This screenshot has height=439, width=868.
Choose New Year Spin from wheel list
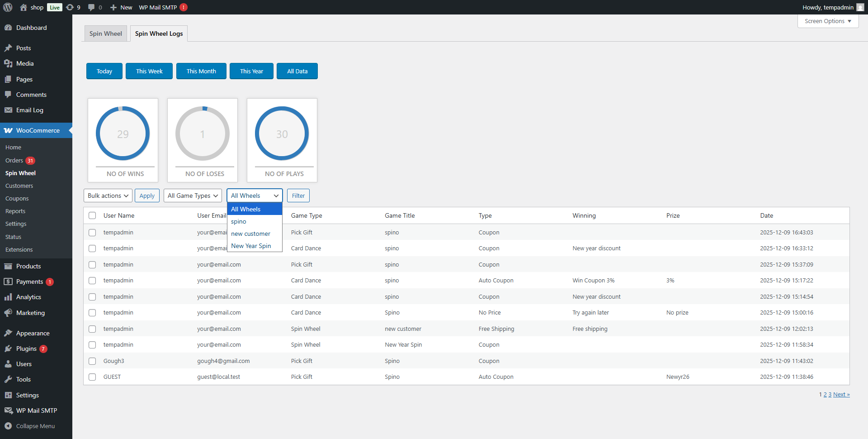pos(251,246)
